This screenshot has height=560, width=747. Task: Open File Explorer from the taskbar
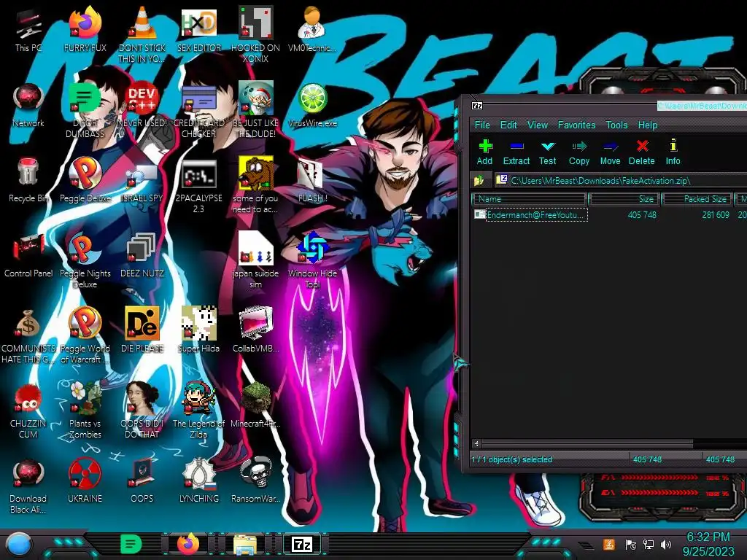pos(245,544)
